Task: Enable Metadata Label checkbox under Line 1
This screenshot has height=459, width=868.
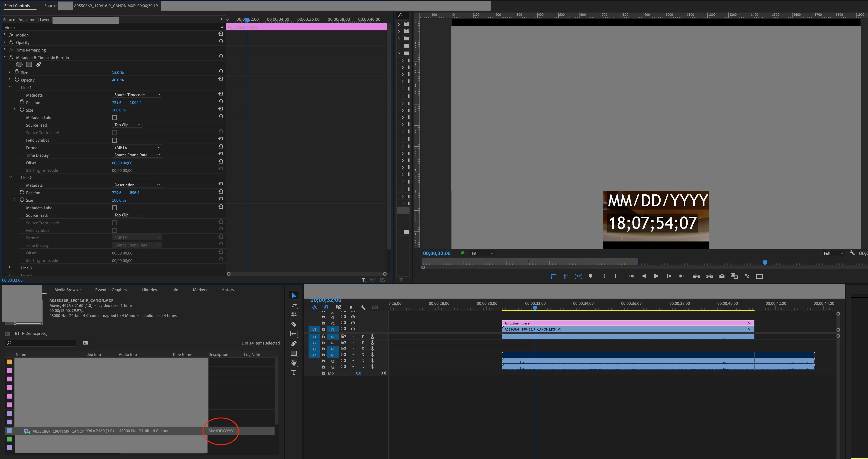Action: [115, 118]
